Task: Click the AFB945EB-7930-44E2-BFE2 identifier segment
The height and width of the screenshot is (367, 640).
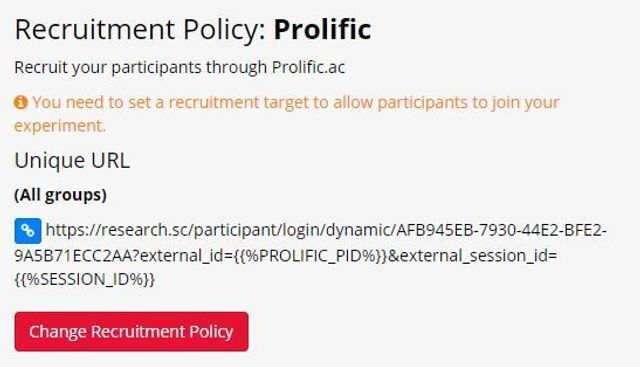Action: point(501,230)
